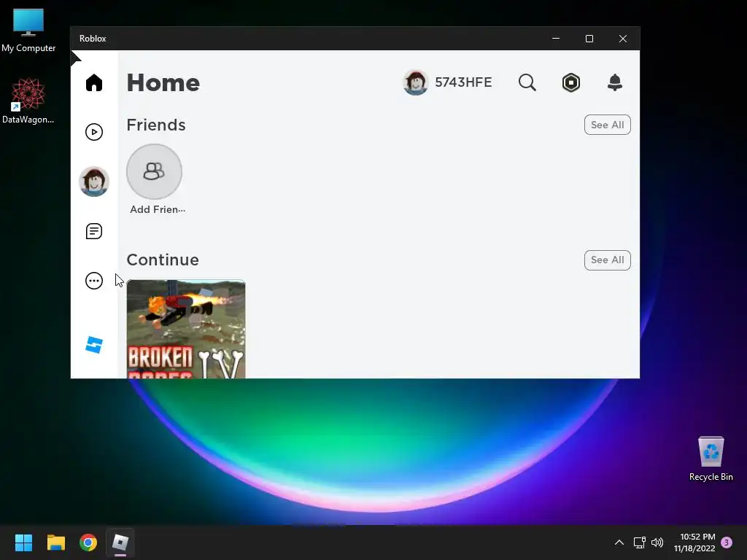
Task: Open the Home tab in Roblox sidebar
Action: click(94, 82)
